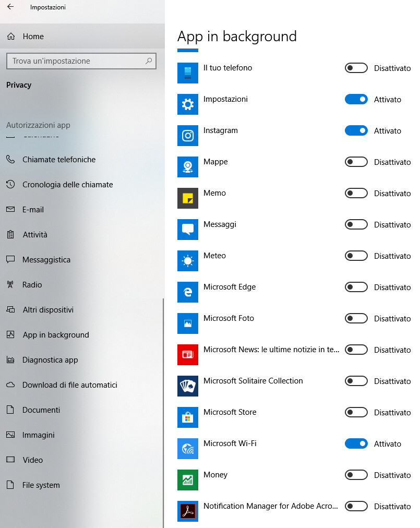Click the Microsoft Store bag icon
The width and height of the screenshot is (420, 528).
coord(188,417)
